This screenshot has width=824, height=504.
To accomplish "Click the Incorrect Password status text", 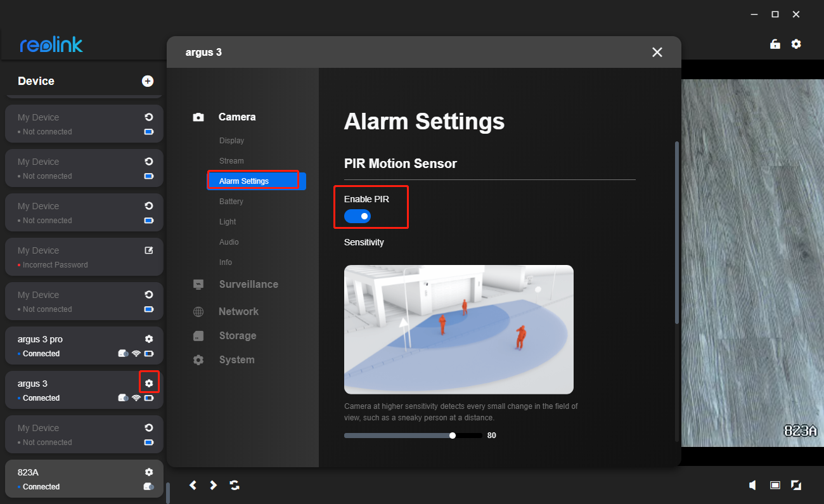I will (55, 265).
